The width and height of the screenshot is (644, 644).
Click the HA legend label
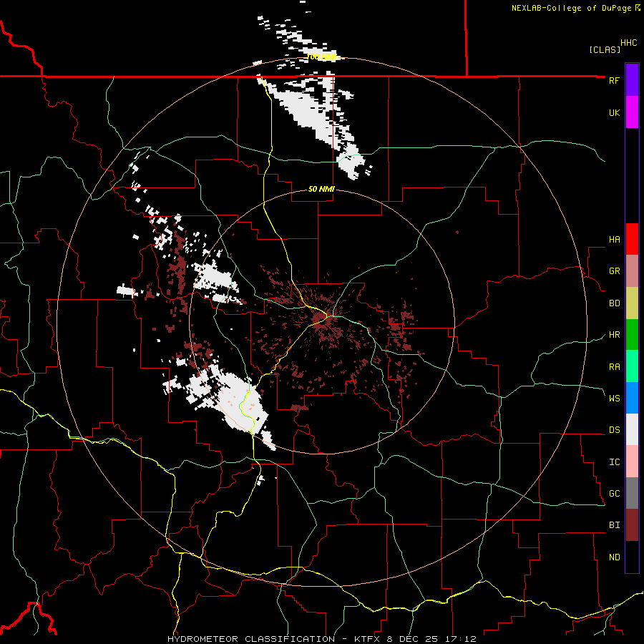pos(615,240)
